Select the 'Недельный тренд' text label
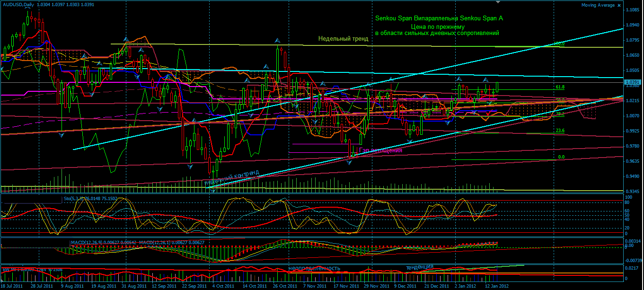Image resolution: width=644 pixels, height=290 pixels. click(x=343, y=39)
